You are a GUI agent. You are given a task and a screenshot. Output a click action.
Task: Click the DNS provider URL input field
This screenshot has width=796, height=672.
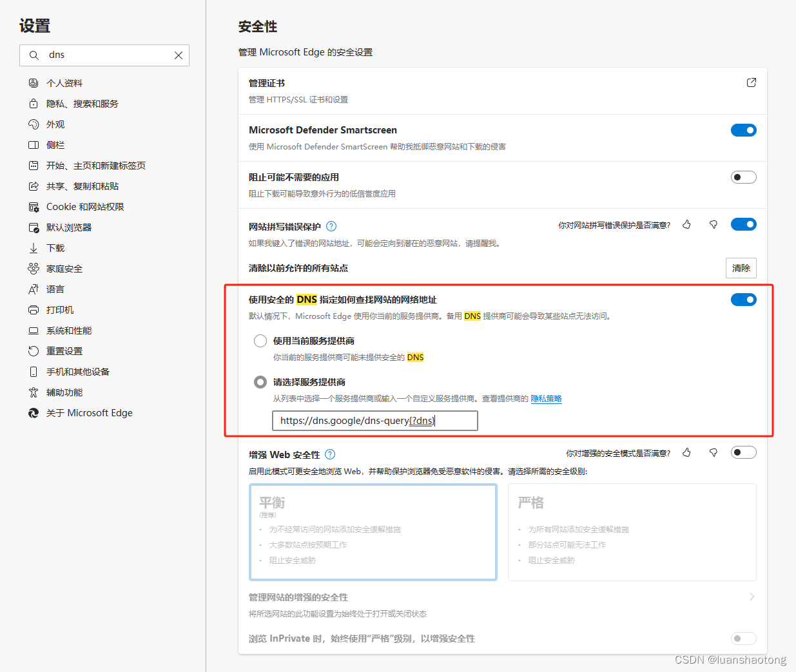pyautogui.click(x=375, y=421)
